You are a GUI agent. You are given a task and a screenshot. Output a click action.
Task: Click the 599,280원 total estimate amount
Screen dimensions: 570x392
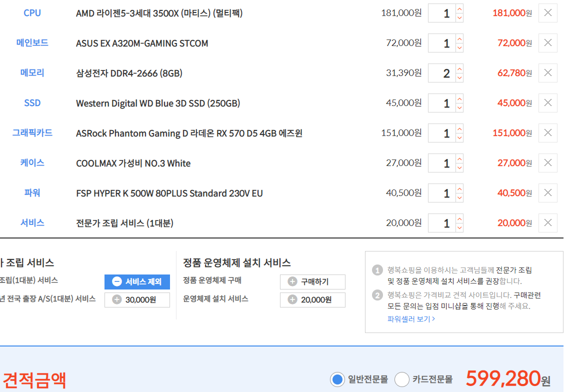click(x=508, y=378)
